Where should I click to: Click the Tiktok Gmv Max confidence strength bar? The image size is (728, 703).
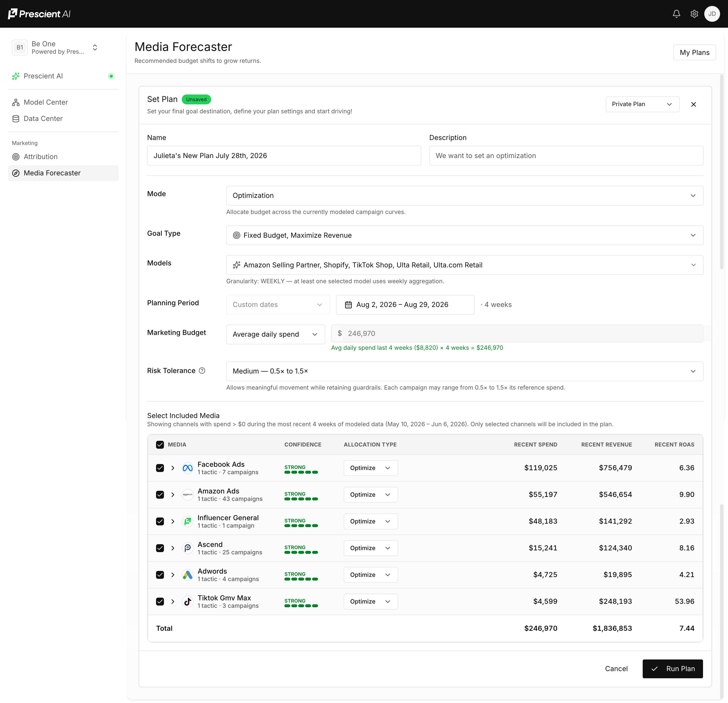(301, 606)
